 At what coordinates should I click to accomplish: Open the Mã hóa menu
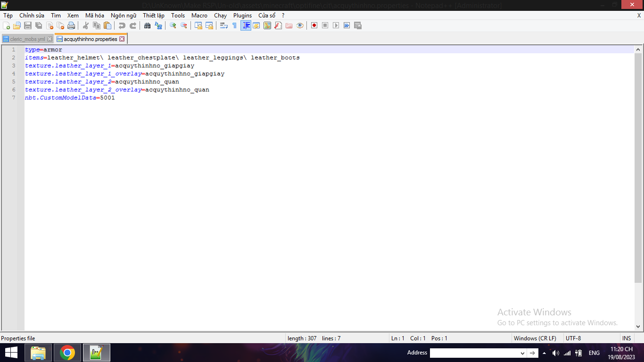[95, 16]
